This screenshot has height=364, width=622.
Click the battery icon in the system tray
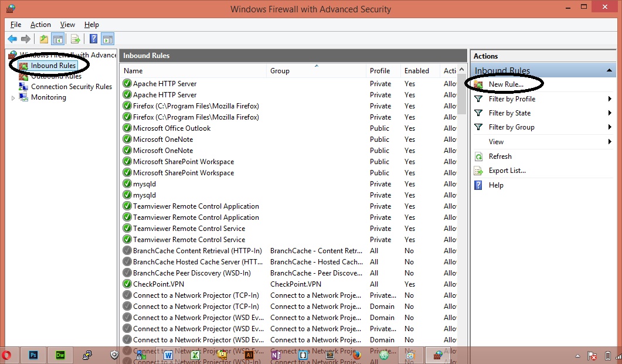pos(608,356)
